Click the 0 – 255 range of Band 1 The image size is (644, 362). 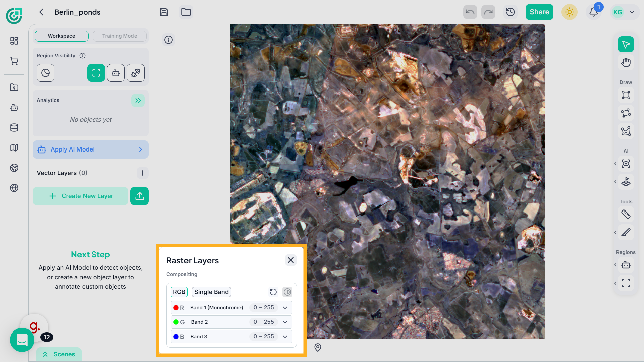point(264,308)
